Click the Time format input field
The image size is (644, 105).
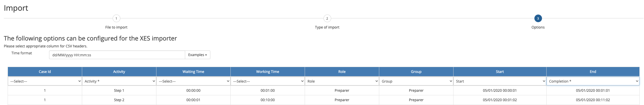pos(117,55)
